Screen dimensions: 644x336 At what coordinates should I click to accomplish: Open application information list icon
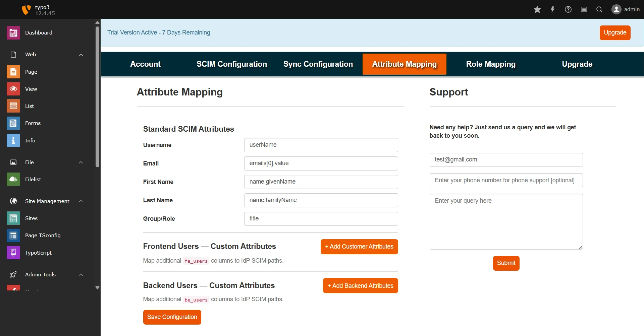click(x=584, y=9)
